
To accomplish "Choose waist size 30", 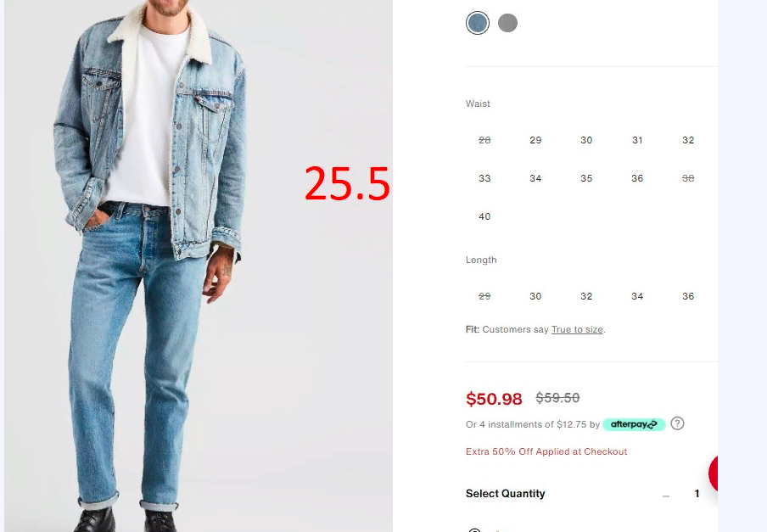I will click(586, 140).
